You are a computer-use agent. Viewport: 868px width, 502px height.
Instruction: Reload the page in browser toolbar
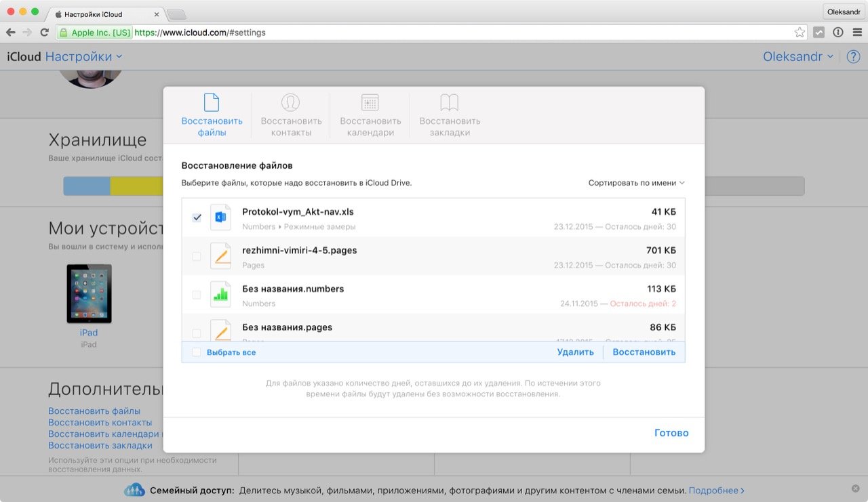point(45,33)
